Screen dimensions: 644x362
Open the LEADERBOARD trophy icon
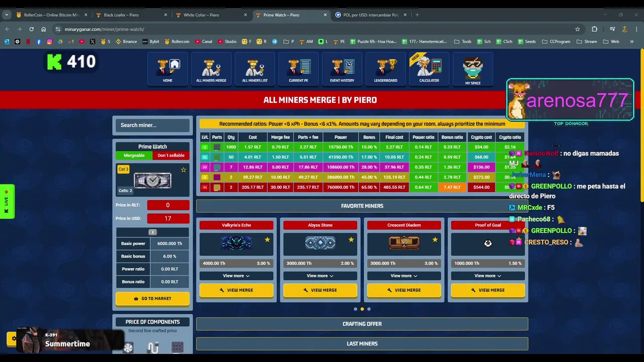coord(385,69)
